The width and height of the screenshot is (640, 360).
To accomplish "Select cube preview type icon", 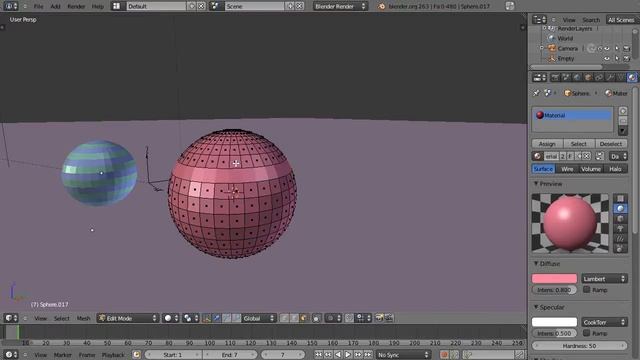I will 620,219.
